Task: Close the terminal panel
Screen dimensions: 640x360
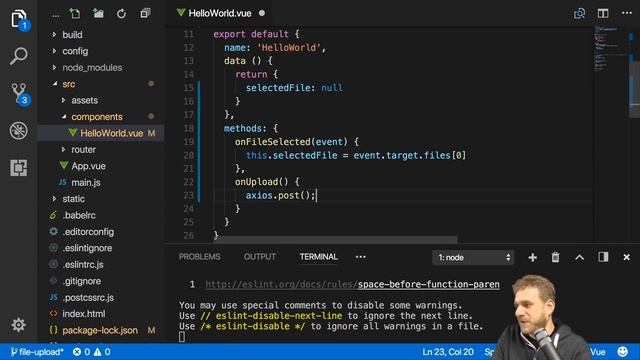Action: tap(627, 258)
